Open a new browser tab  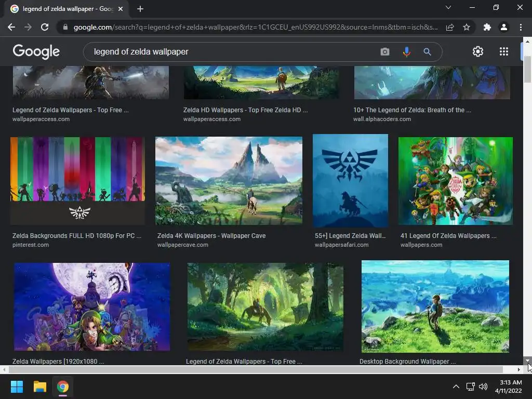[x=140, y=9]
